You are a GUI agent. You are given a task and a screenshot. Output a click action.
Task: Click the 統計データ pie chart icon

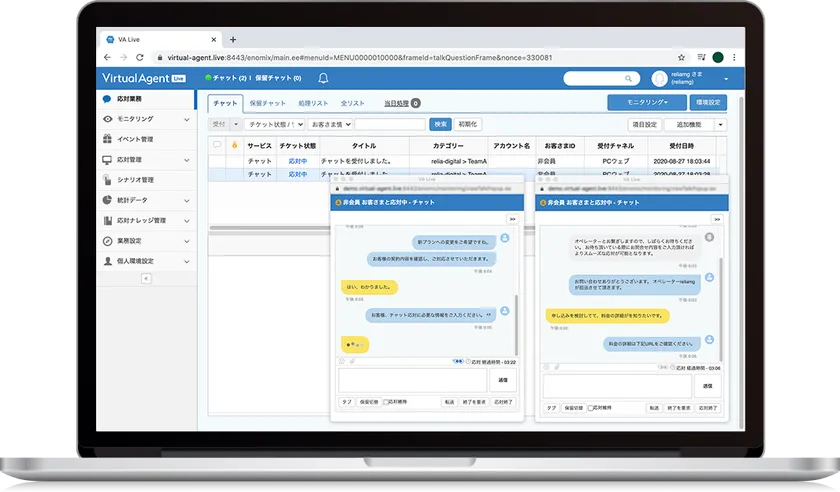107,200
